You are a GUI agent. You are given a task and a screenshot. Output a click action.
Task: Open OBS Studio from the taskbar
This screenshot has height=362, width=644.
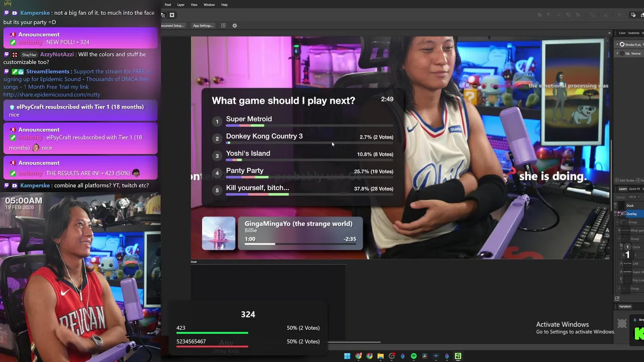[x=391, y=356]
